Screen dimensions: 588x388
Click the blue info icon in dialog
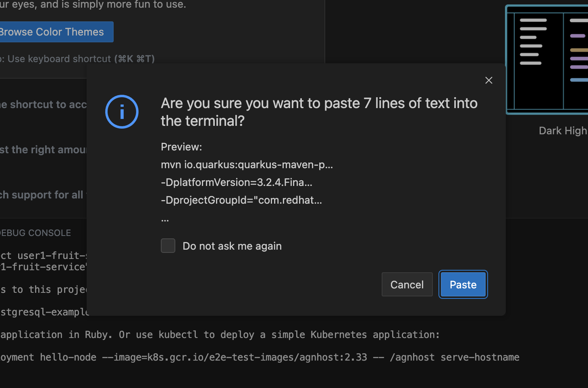(x=122, y=112)
